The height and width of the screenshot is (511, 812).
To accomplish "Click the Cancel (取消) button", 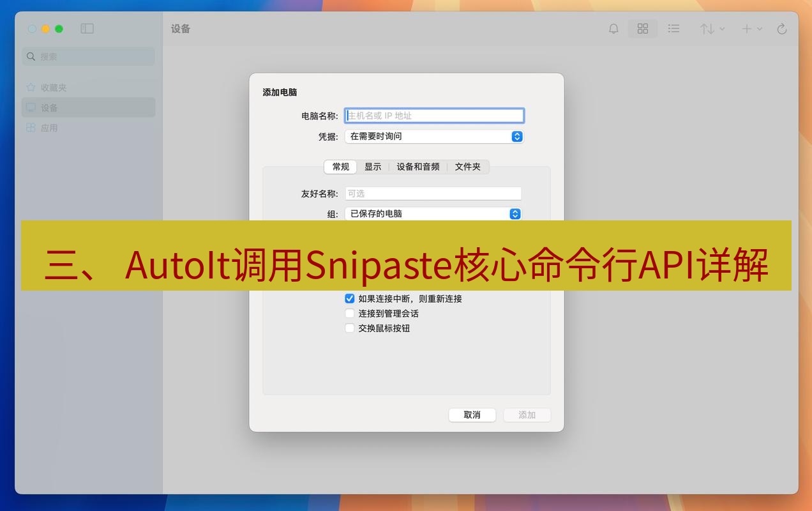I will tap(472, 415).
